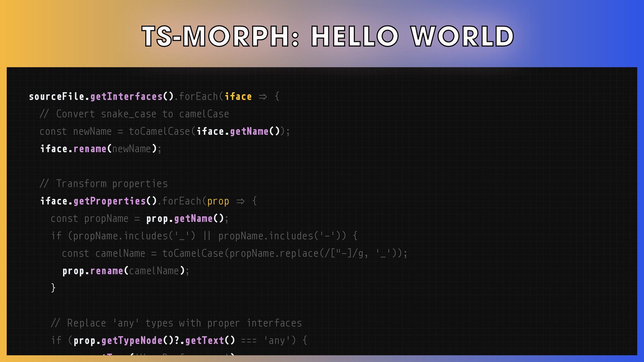Click the yellow prop parameter

(x=218, y=201)
